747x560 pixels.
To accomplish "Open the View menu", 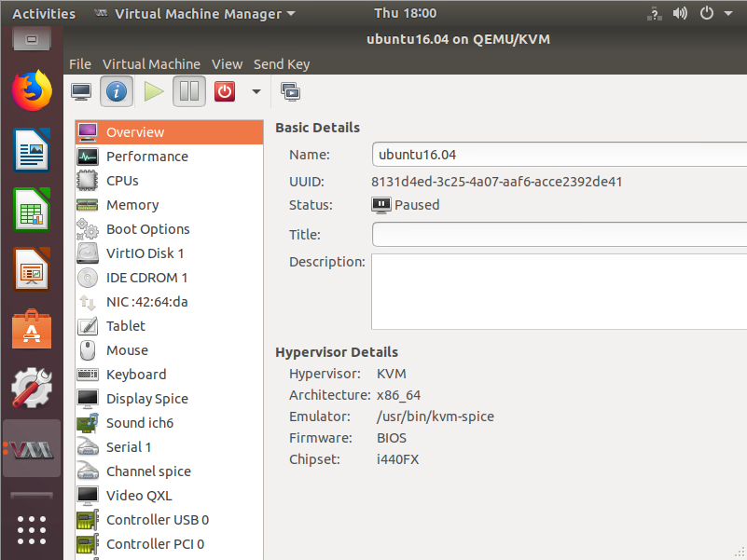I will pos(228,63).
